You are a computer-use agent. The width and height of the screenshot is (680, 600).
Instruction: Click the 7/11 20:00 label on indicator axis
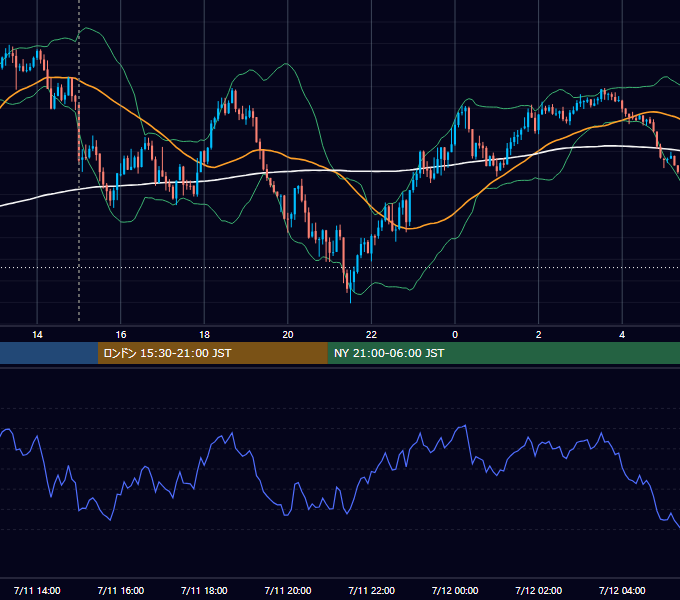point(288,590)
